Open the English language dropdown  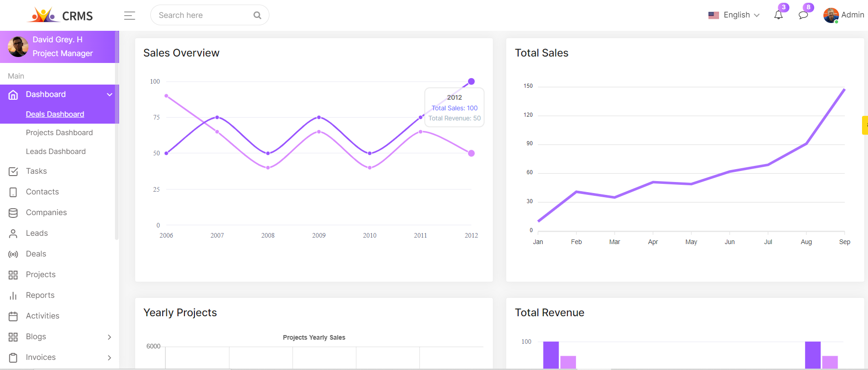point(734,15)
